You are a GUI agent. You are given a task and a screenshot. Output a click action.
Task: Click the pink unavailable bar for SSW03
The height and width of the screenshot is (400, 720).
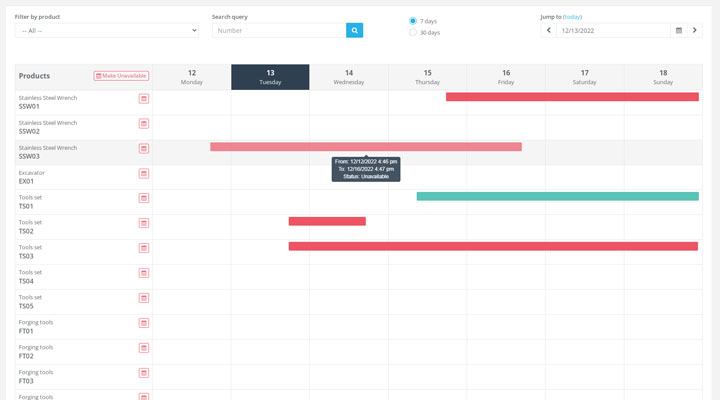pyautogui.click(x=366, y=147)
